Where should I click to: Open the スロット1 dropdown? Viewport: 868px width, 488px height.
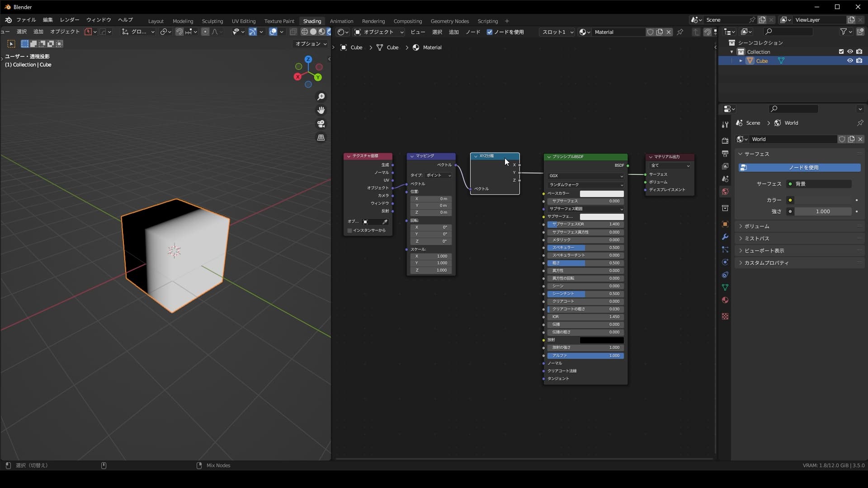click(556, 32)
